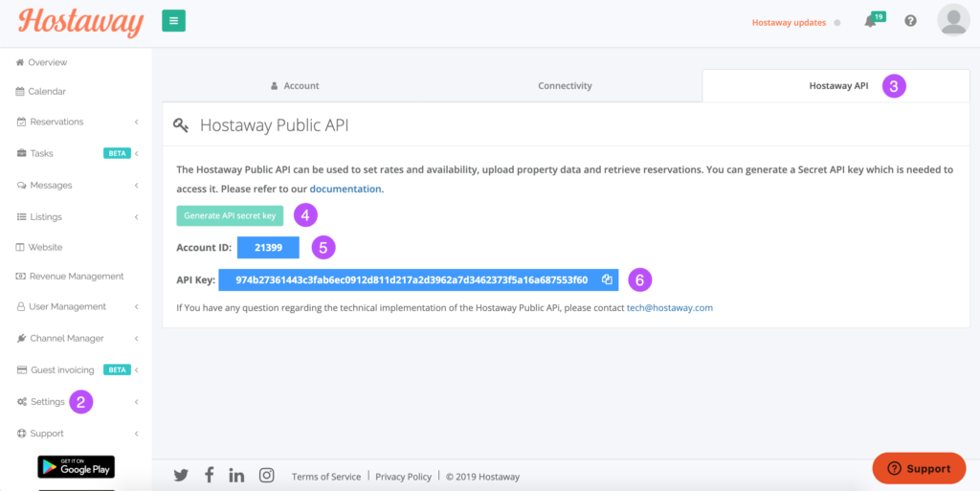Screen dimensions: 980x491
Task: Click Generate API secret key button
Action: [x=230, y=215]
